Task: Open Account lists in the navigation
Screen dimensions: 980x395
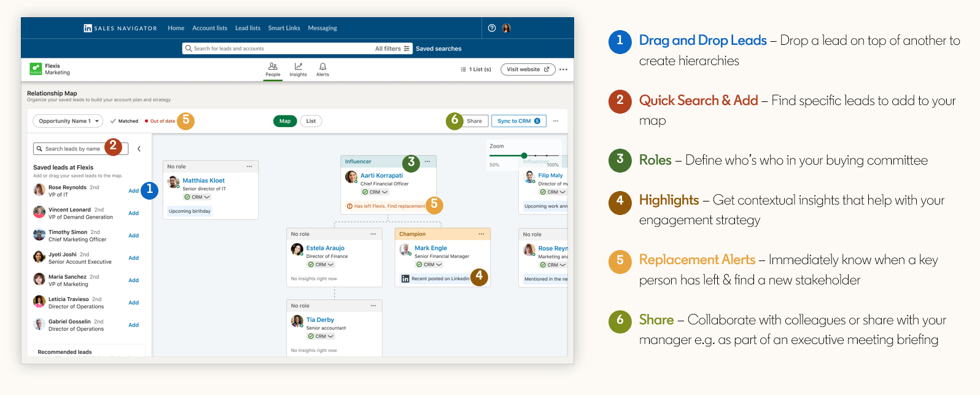Action: point(210,28)
